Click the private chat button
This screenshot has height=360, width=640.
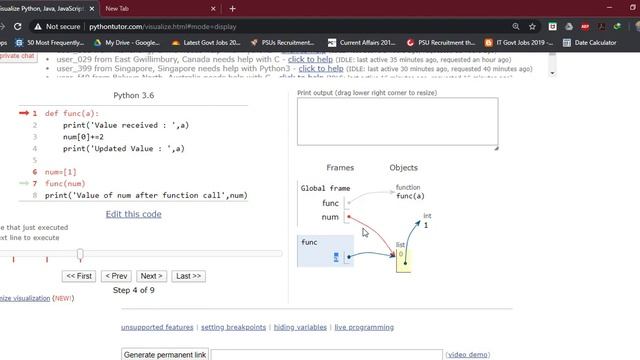(17, 56)
